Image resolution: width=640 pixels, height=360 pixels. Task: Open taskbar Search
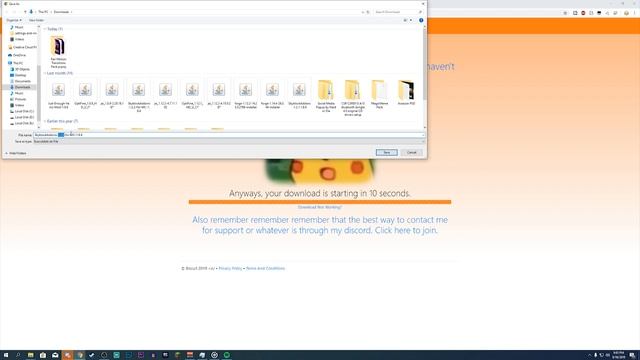pyautogui.click(x=18, y=355)
